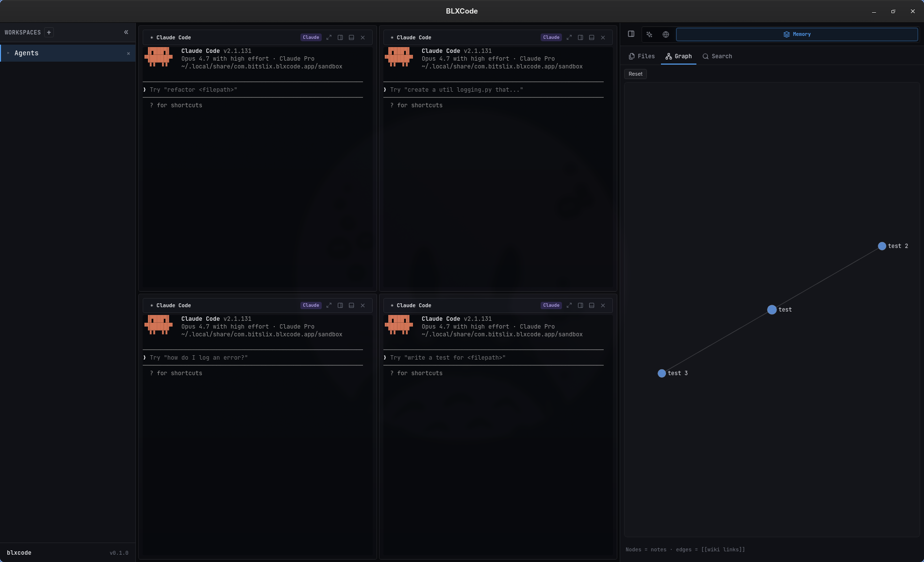Toggle the right side panel layout icon
The height and width of the screenshot is (562, 924).
click(631, 34)
